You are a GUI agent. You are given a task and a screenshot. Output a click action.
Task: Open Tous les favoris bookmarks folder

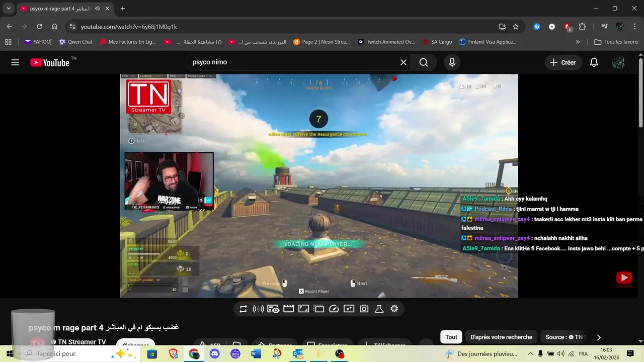click(616, 42)
